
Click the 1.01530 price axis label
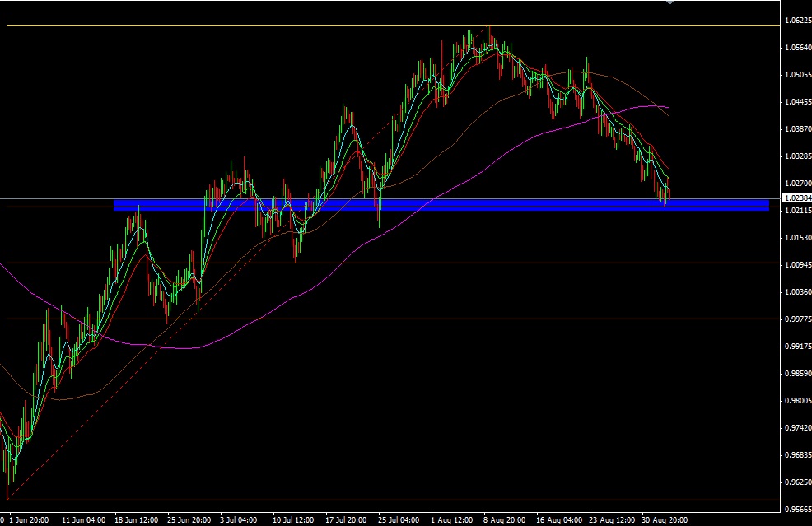tap(798, 238)
